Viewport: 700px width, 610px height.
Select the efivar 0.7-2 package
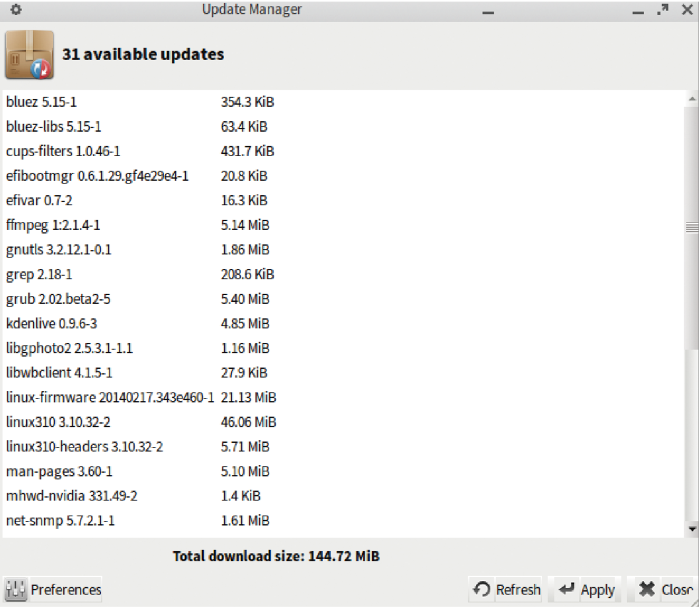tap(344, 200)
